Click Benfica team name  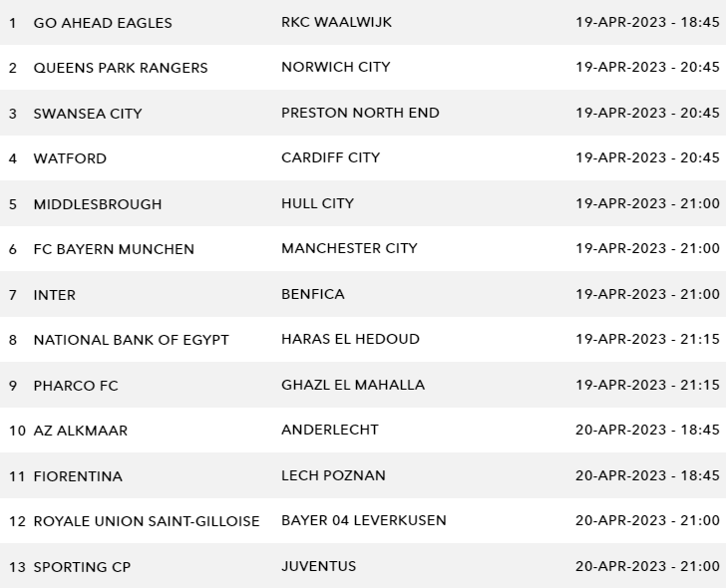[x=312, y=294]
